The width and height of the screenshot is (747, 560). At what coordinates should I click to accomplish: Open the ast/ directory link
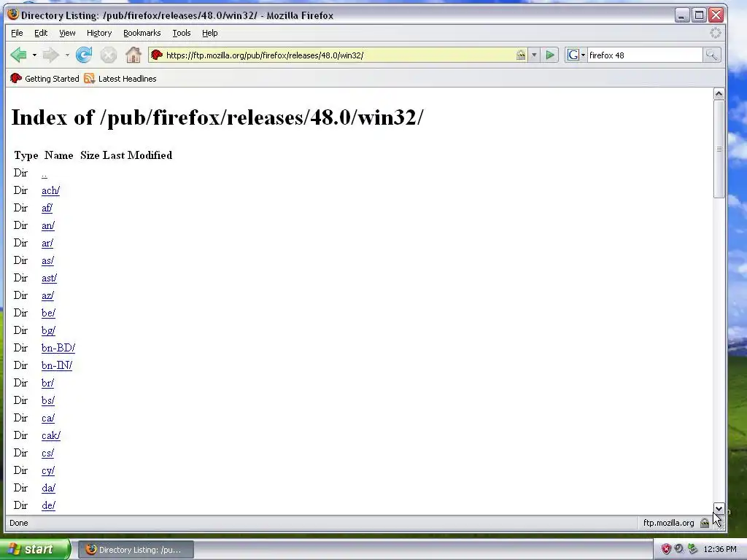point(49,278)
